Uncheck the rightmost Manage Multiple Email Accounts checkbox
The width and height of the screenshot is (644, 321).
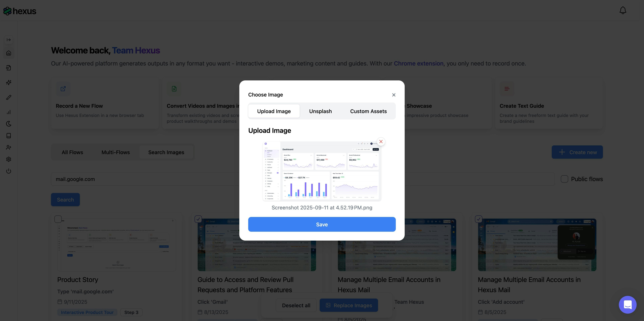point(478,219)
